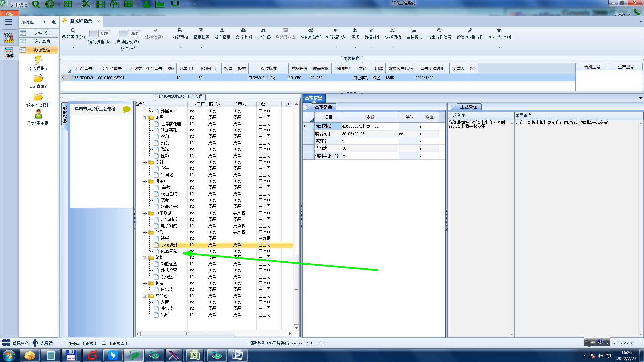Click the 数据对比 toolbar icon
This screenshot has width=644, height=362.
[372, 31]
